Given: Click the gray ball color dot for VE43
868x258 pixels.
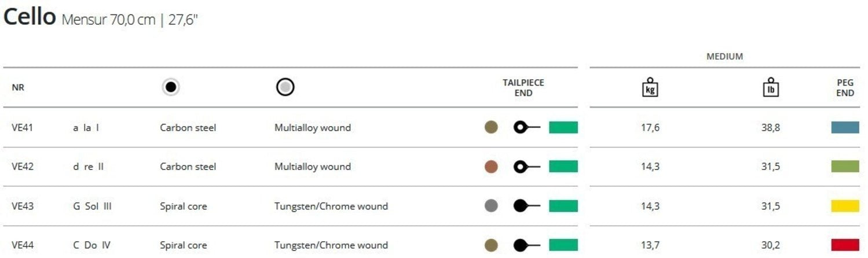Looking at the screenshot, I should [x=491, y=206].
